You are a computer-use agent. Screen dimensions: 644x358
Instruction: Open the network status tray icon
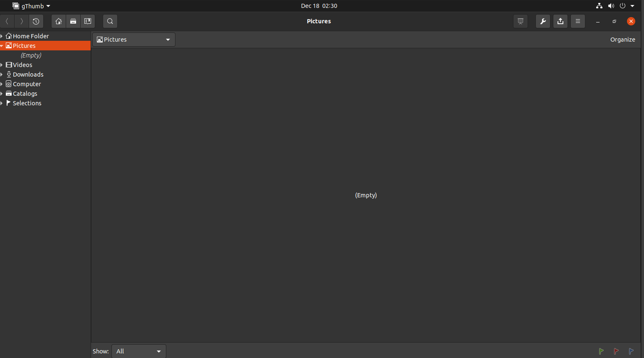[x=599, y=6]
